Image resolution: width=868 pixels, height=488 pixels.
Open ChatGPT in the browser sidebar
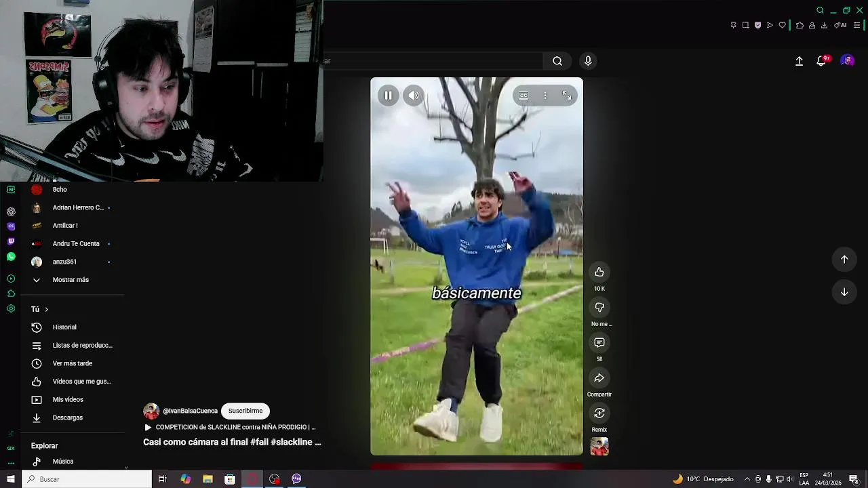11,211
